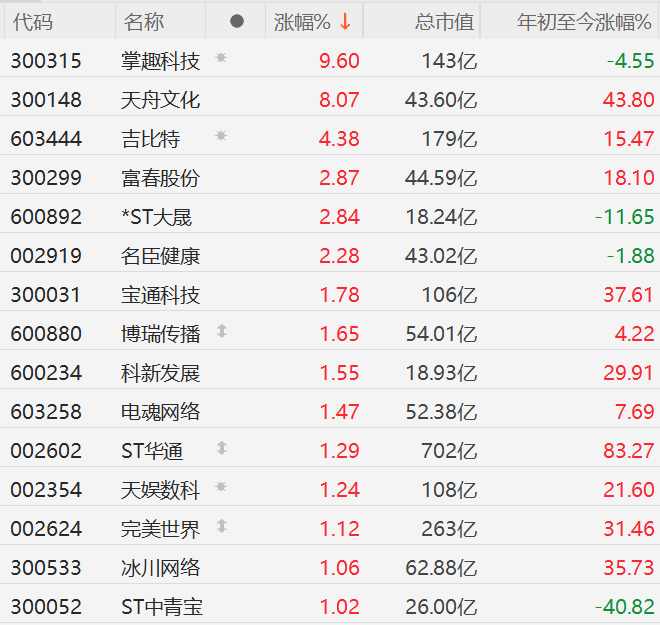Click the star icon beside 吉比特

(x=221, y=136)
